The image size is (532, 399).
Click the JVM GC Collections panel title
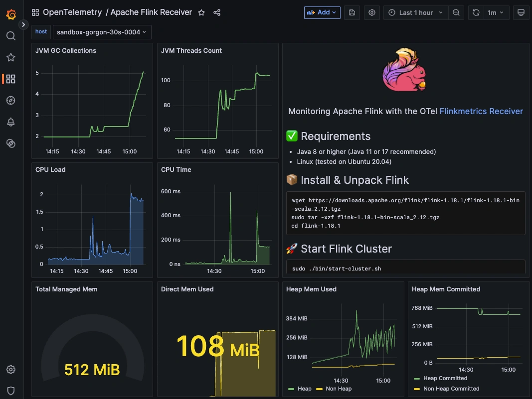(x=66, y=50)
